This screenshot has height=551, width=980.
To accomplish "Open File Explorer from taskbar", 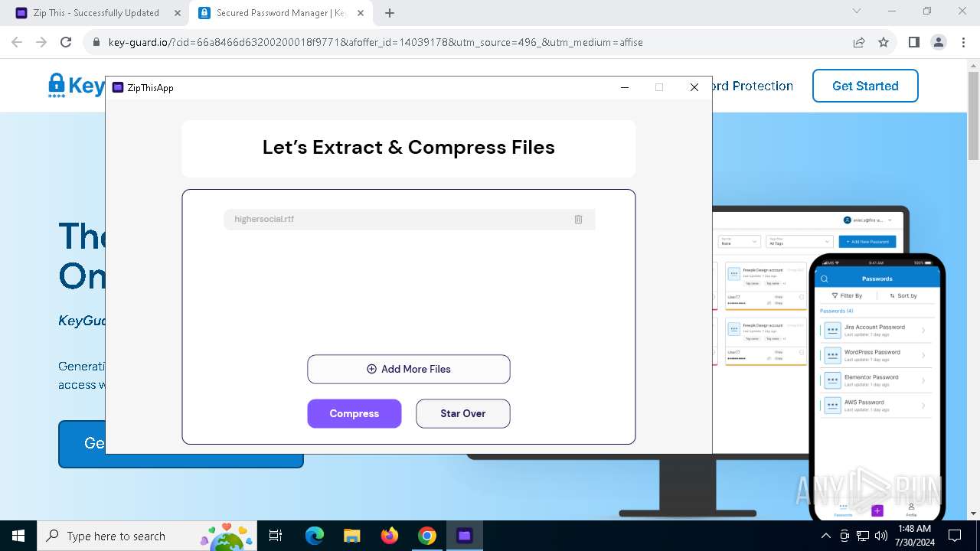I will 351,536.
